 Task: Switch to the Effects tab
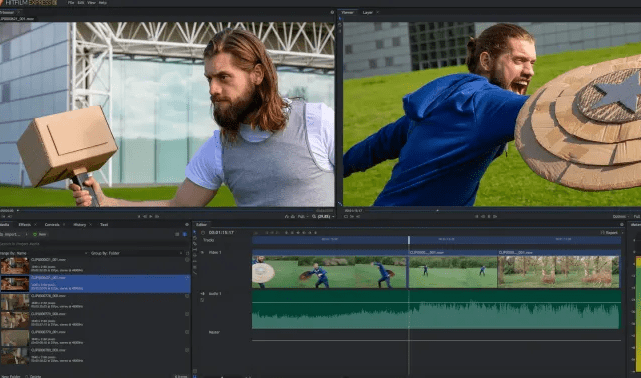(x=25, y=224)
